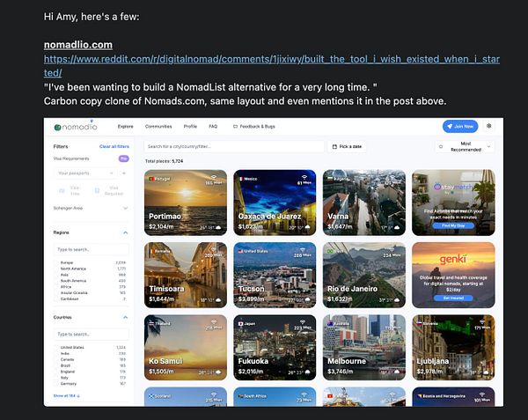The height and width of the screenshot is (420, 528).
Task: Toggle the Visa Required option
Action: [x=109, y=191]
